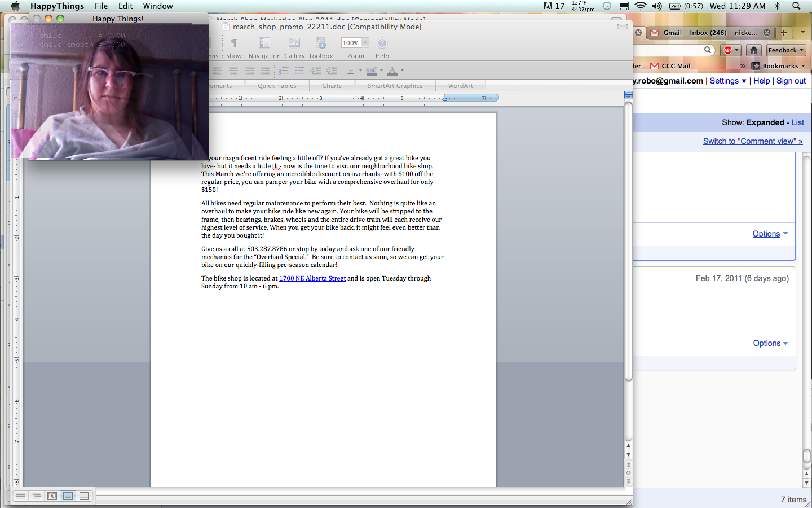The image size is (812, 508).
Task: Apply numbered list formatting
Action: (284, 71)
